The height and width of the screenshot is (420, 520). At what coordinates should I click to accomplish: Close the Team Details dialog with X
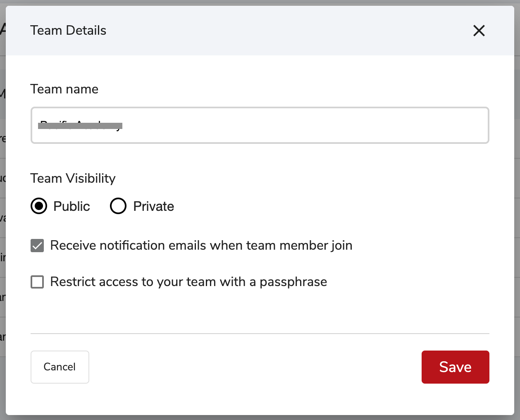point(479,31)
